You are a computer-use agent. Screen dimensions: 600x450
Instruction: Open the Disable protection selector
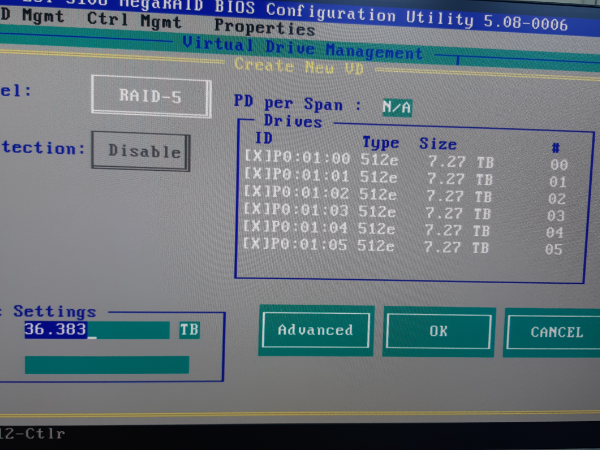click(x=141, y=151)
